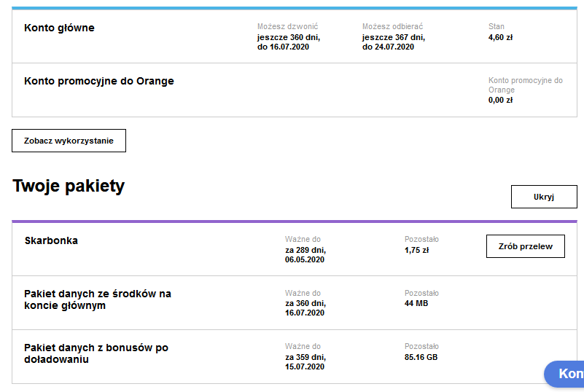The width and height of the screenshot is (584, 392).
Task: Click the bonus package expiry 15.07.2020
Action: (x=305, y=367)
